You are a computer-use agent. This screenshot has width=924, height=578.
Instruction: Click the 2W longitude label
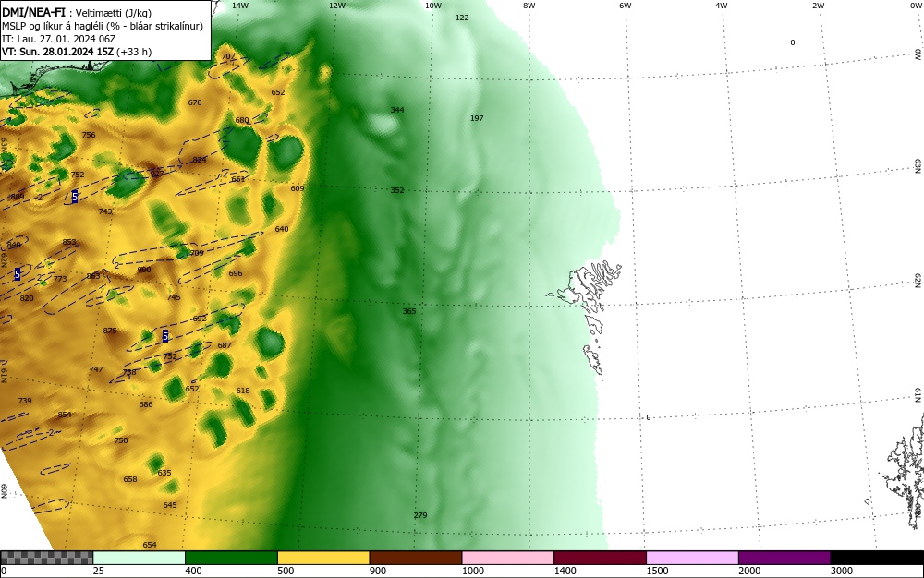pyautogui.click(x=818, y=6)
